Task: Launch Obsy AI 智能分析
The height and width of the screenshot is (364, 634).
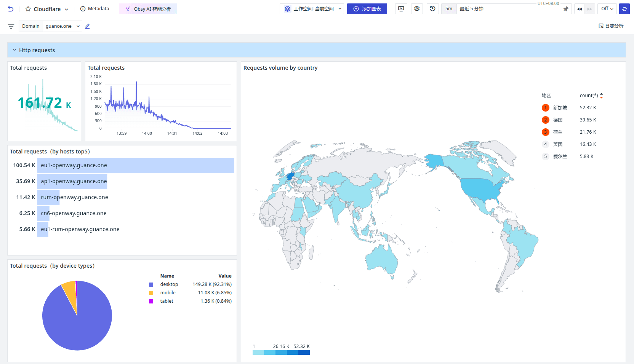Action: [148, 8]
